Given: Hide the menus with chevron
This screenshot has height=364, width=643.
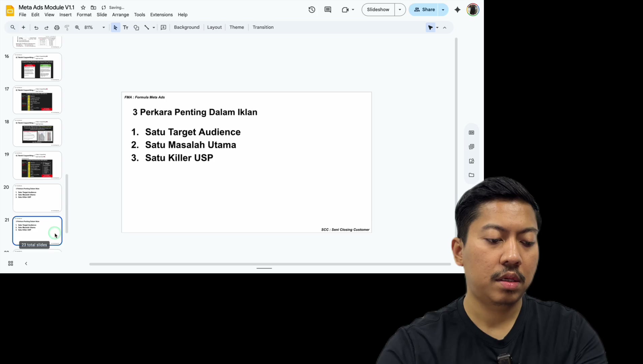Looking at the screenshot, I should tap(445, 28).
